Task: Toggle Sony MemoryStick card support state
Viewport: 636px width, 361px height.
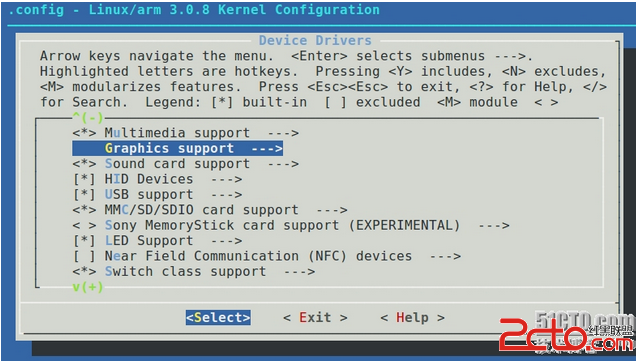Action: [x=84, y=226]
